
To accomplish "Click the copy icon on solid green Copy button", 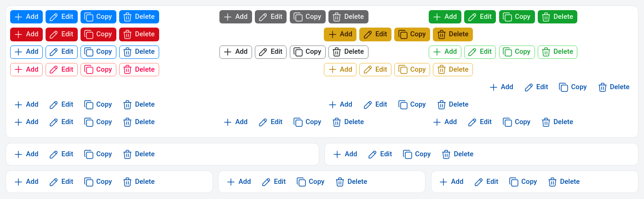I will tap(507, 17).
